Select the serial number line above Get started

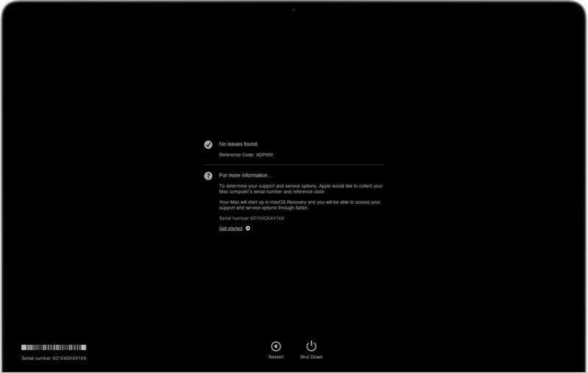[251, 218]
